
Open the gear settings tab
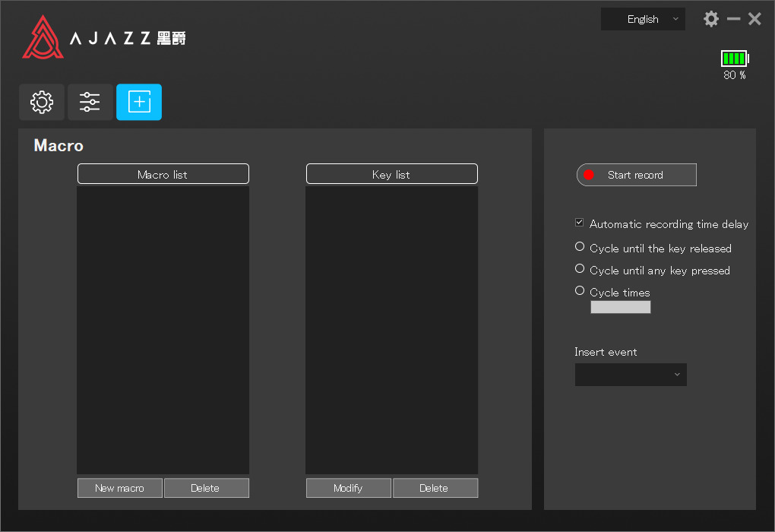click(x=42, y=103)
